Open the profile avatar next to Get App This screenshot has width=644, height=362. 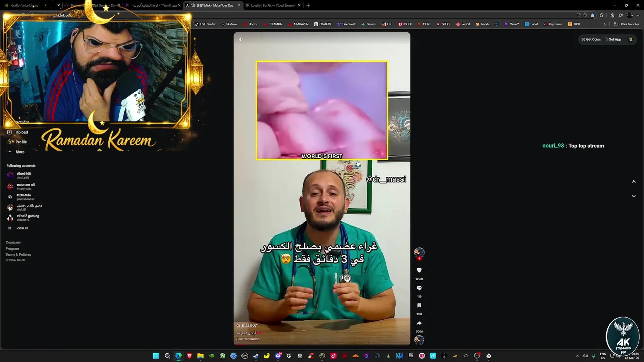pos(630,39)
